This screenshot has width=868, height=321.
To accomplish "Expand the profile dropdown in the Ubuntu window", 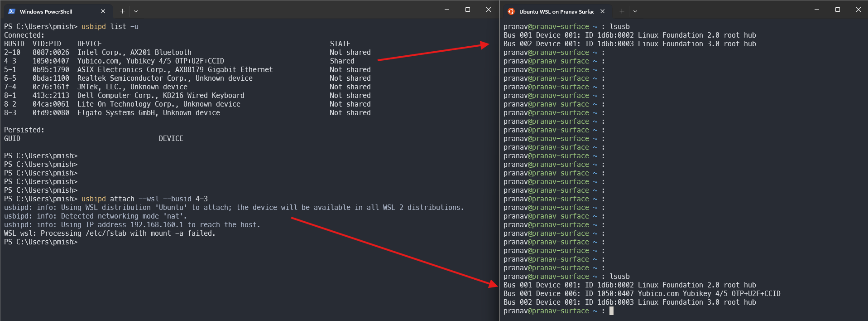I will [635, 11].
